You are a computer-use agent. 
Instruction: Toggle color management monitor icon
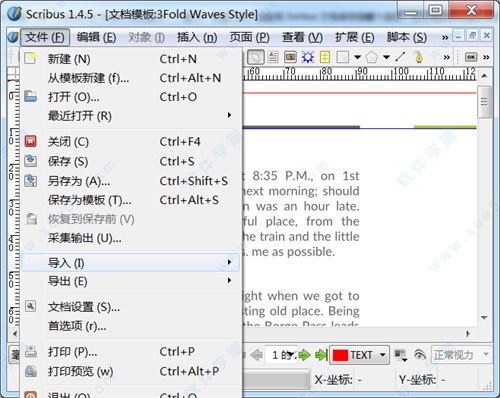[x=400, y=355]
